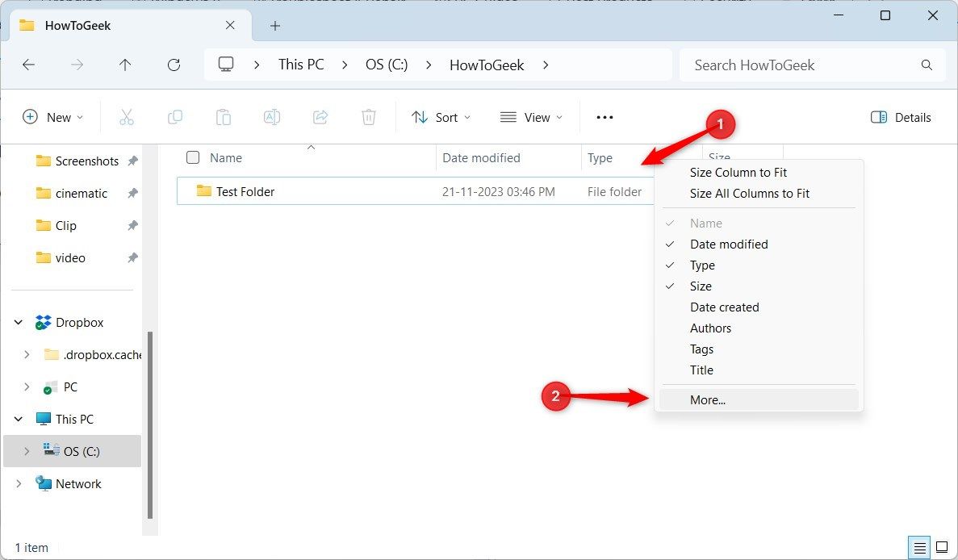Image resolution: width=958 pixels, height=560 pixels.
Task: Add a new tab with plus
Action: [275, 26]
